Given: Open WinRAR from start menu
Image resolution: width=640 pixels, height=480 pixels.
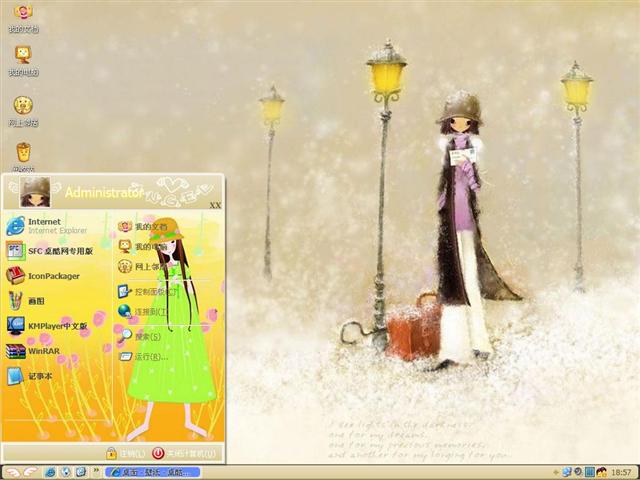Looking at the screenshot, I should point(33,351).
